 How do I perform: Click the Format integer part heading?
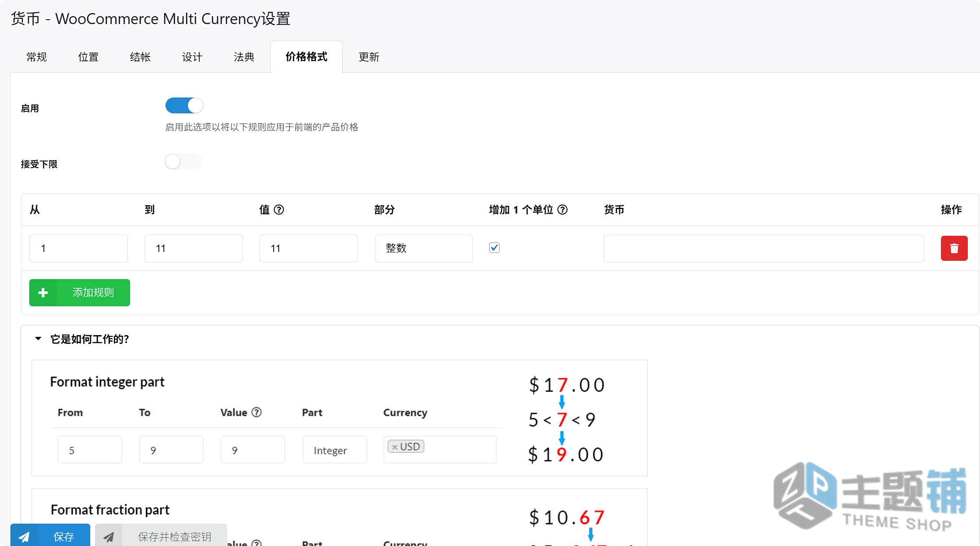tap(107, 382)
